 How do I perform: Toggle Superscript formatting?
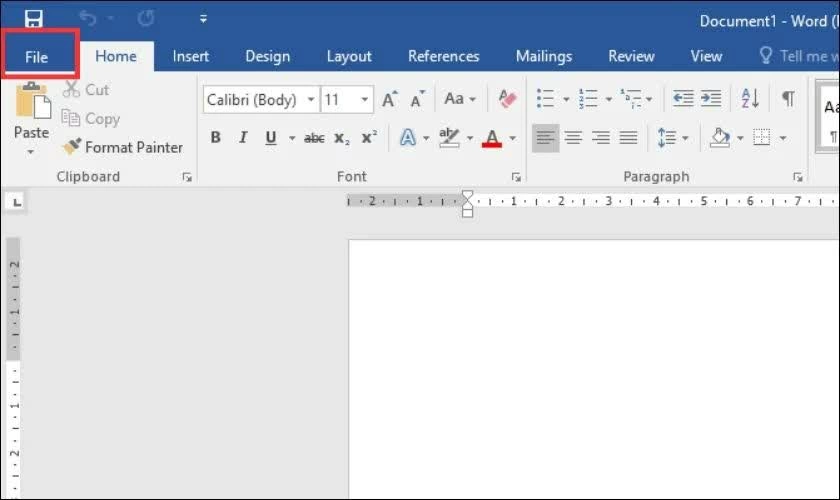[369, 138]
